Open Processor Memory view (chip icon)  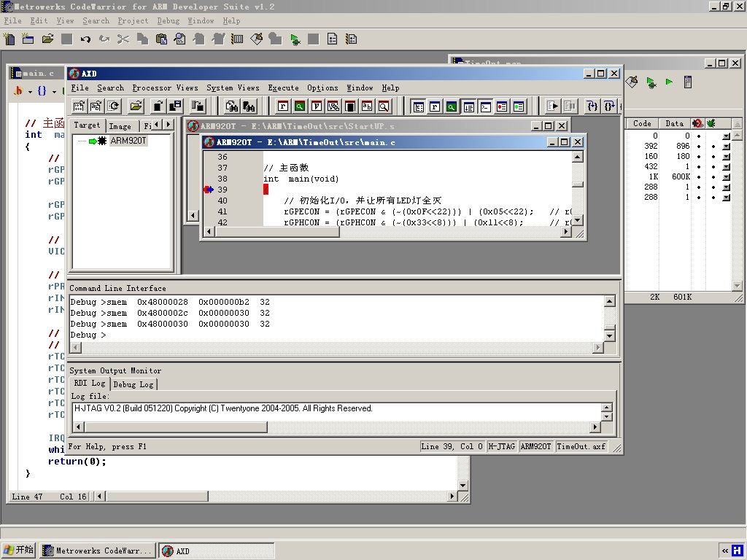tap(350, 106)
